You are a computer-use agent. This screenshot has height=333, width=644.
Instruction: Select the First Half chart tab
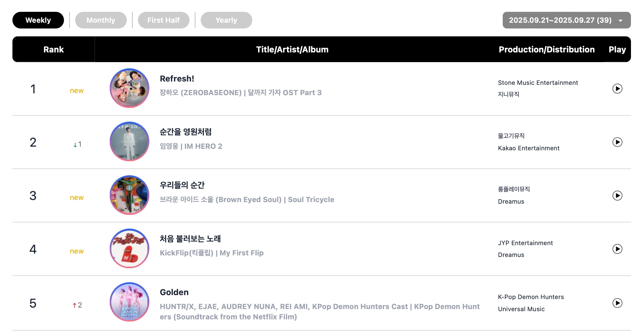click(x=163, y=20)
